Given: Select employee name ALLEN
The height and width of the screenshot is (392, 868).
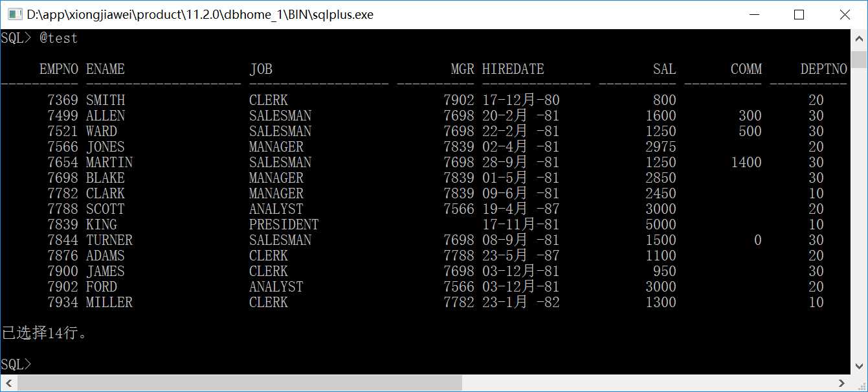Looking at the screenshot, I should point(106,116).
